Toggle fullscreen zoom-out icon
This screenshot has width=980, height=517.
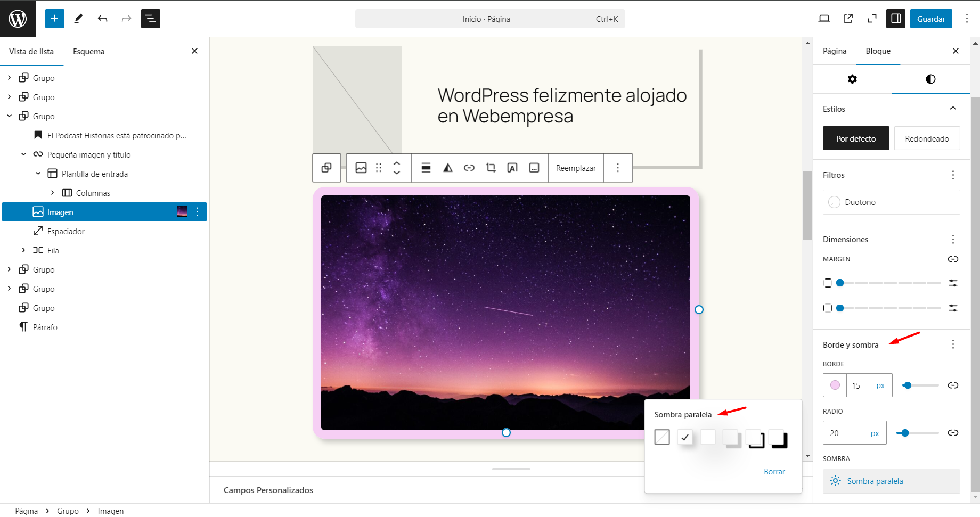pyautogui.click(x=872, y=19)
